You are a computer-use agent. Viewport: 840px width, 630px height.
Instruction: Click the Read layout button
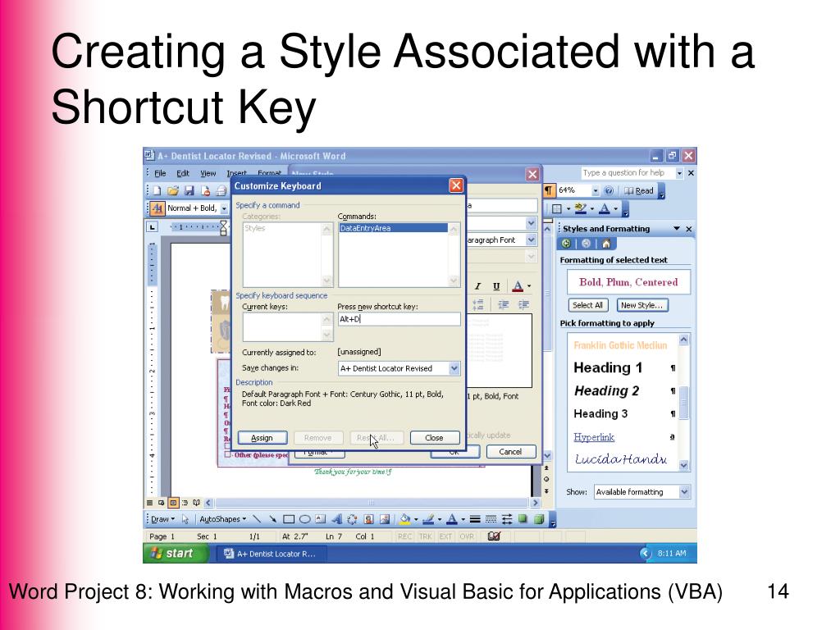click(x=638, y=190)
